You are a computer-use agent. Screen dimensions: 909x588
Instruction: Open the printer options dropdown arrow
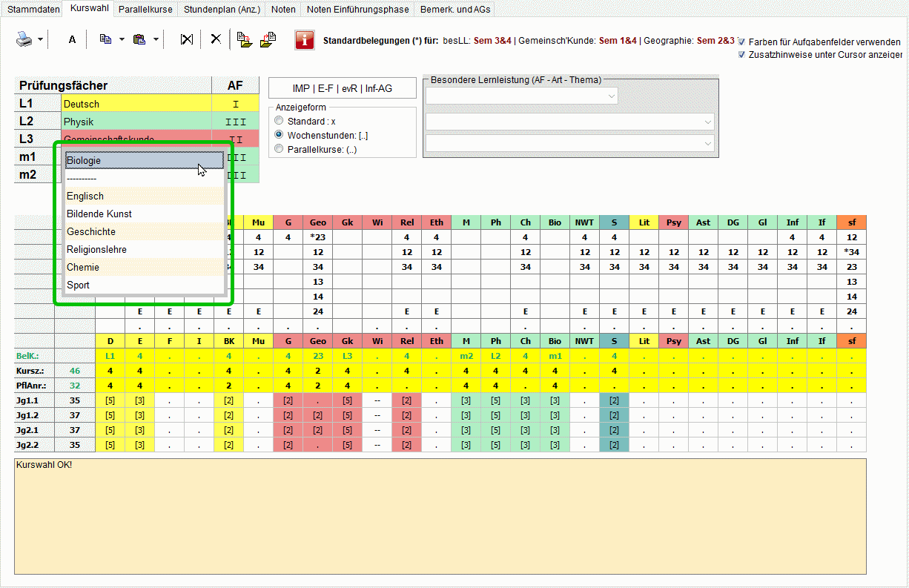pos(40,39)
